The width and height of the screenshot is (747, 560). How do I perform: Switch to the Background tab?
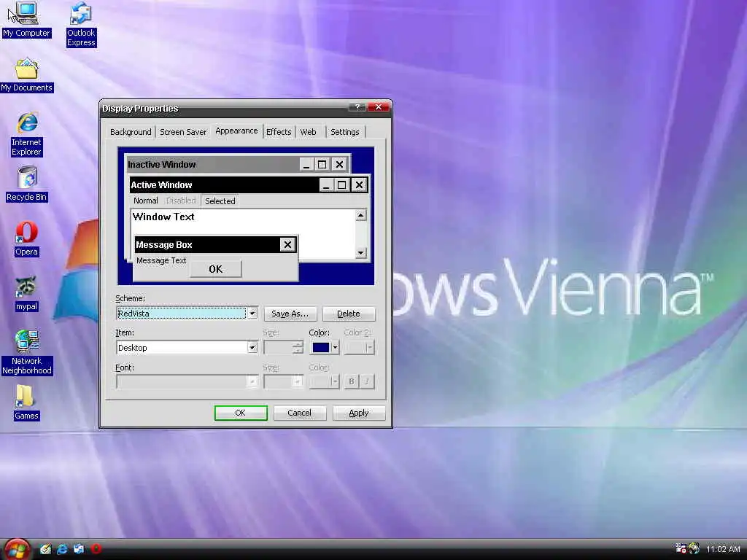tap(131, 132)
